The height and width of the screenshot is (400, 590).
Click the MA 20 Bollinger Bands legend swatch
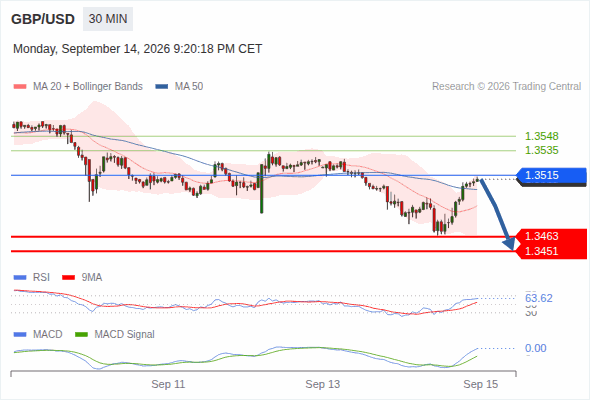point(20,87)
